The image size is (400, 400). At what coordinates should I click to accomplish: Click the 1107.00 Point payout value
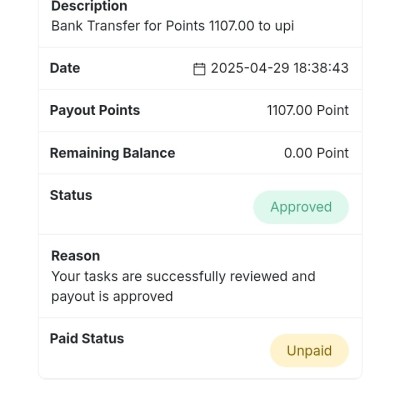308,110
